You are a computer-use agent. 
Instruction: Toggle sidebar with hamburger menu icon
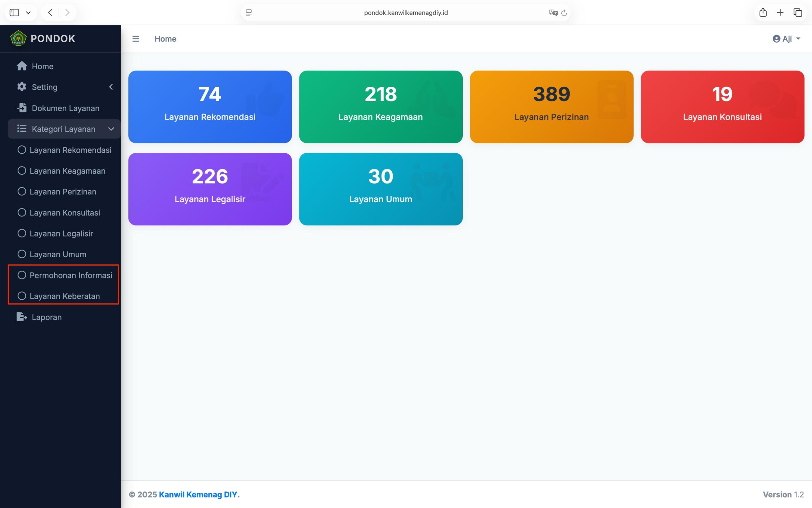pyautogui.click(x=135, y=39)
